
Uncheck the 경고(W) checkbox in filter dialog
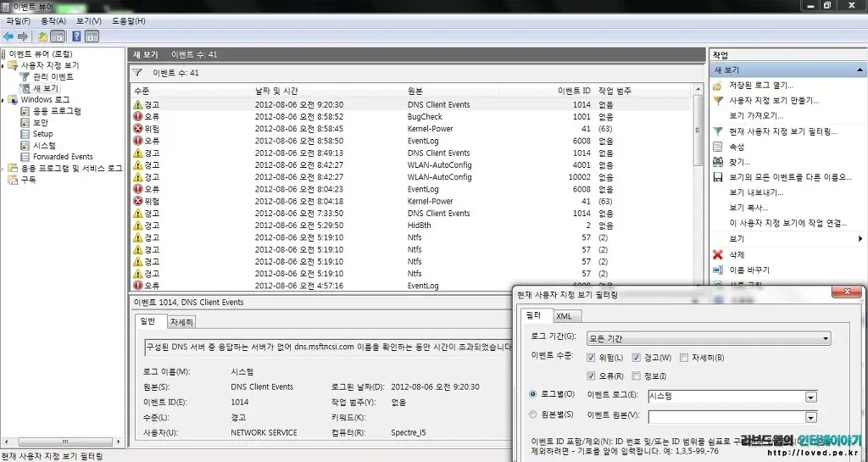(x=636, y=358)
